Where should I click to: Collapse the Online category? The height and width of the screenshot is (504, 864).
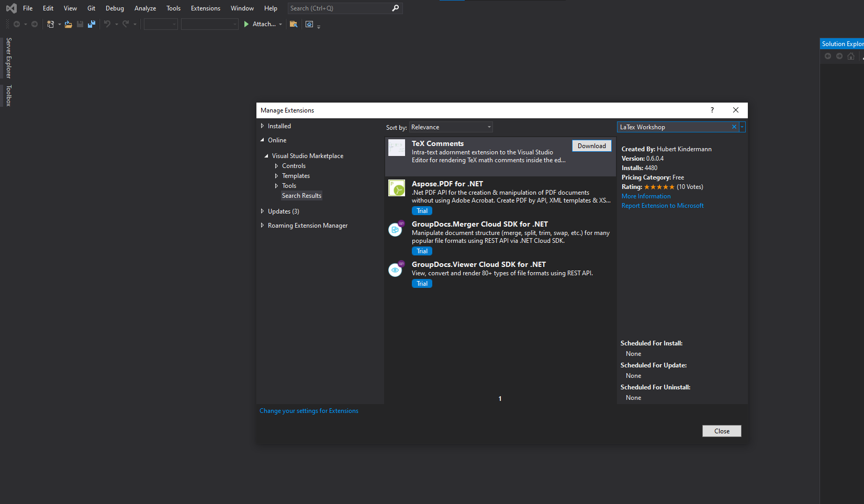(x=262, y=140)
